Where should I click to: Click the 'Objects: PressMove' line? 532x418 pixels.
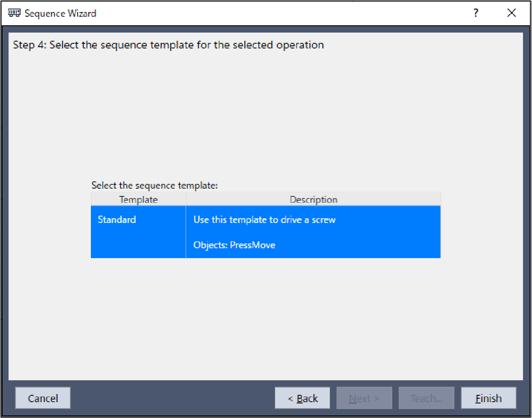(x=234, y=245)
